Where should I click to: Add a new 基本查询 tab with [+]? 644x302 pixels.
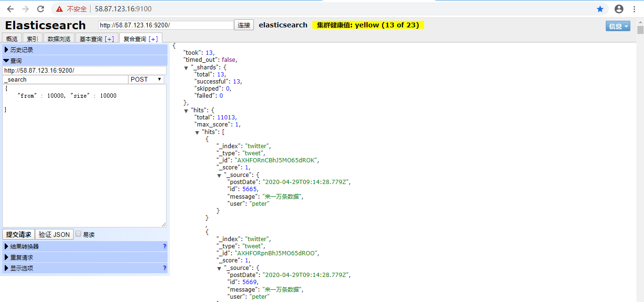click(109, 39)
